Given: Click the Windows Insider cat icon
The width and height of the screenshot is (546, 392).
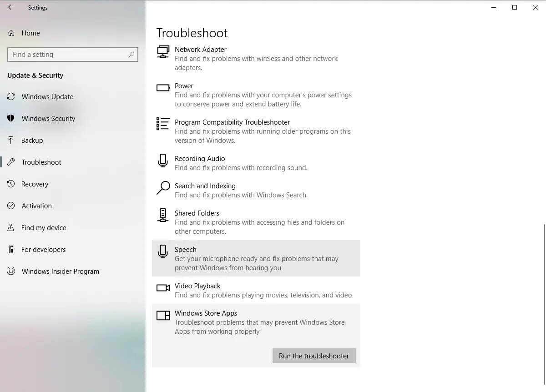Looking at the screenshot, I should (x=11, y=271).
